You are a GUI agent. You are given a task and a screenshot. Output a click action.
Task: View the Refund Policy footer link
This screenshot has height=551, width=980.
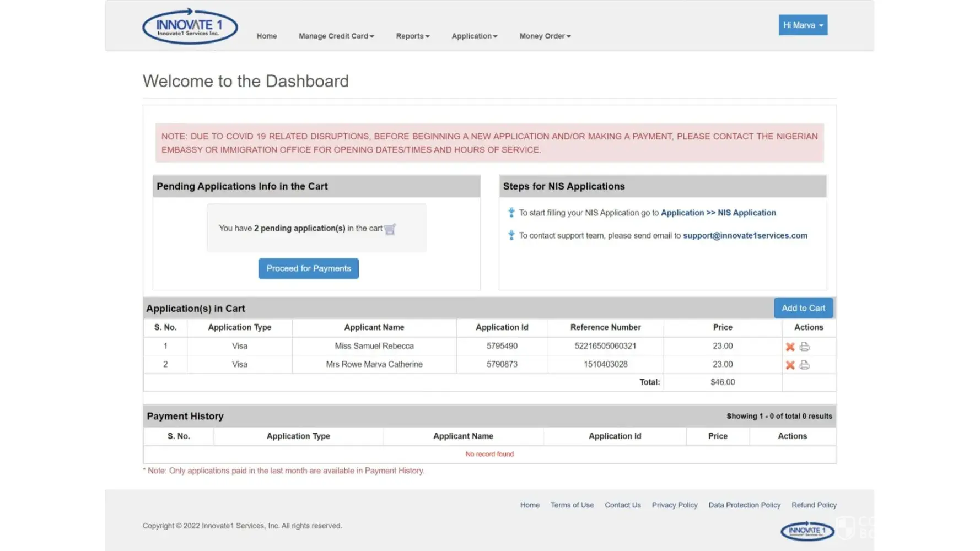click(x=814, y=505)
